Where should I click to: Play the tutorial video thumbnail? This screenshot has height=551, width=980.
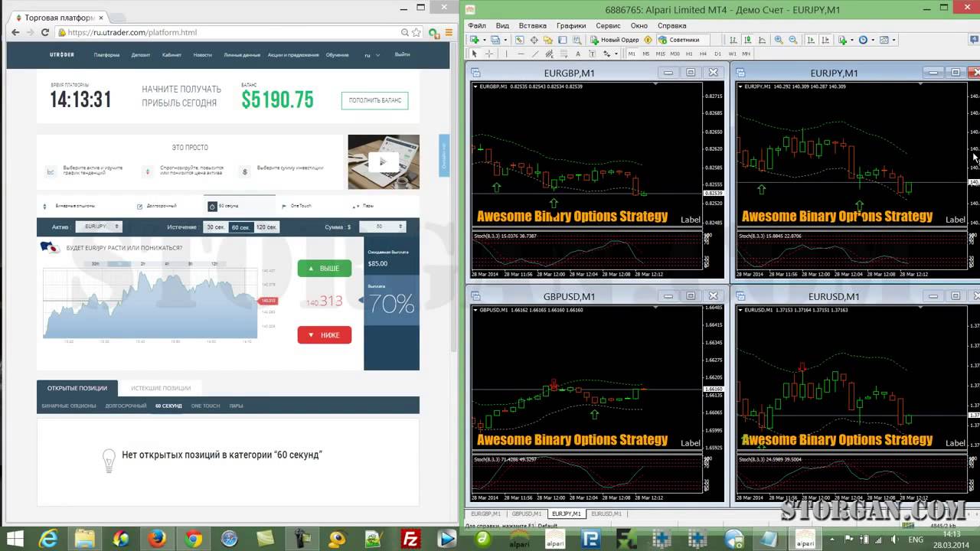coord(384,161)
